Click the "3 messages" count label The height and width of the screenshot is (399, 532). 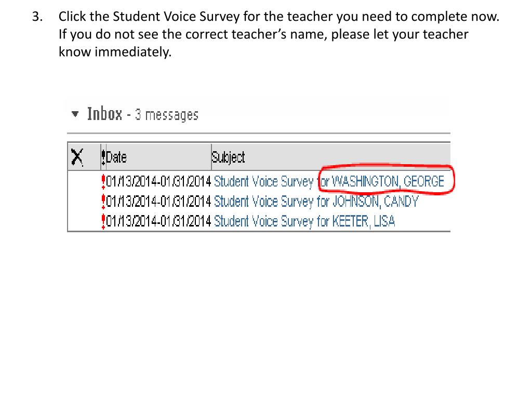click(x=166, y=115)
